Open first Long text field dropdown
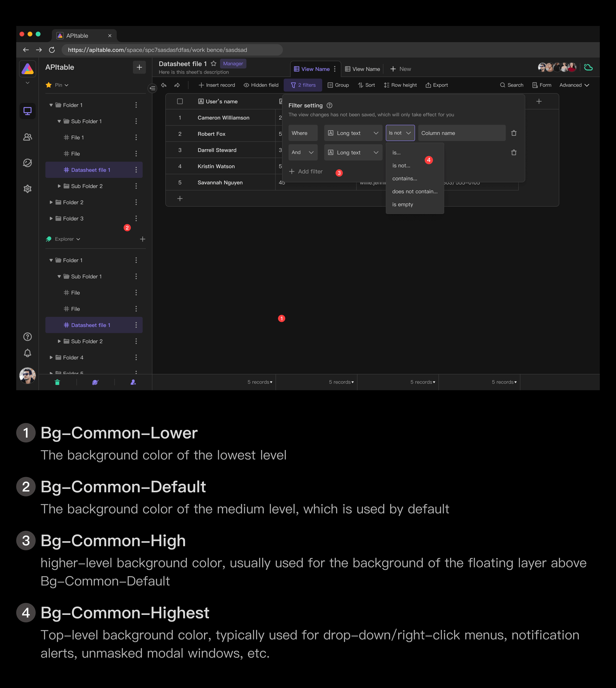This screenshot has width=616, height=688. (x=353, y=133)
